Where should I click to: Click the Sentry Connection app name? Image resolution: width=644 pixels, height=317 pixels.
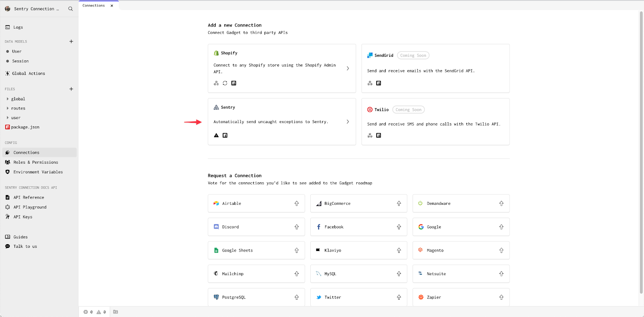(36, 9)
